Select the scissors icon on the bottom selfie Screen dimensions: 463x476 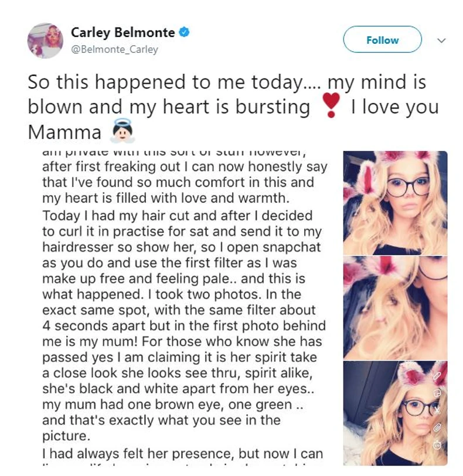tap(437, 410)
